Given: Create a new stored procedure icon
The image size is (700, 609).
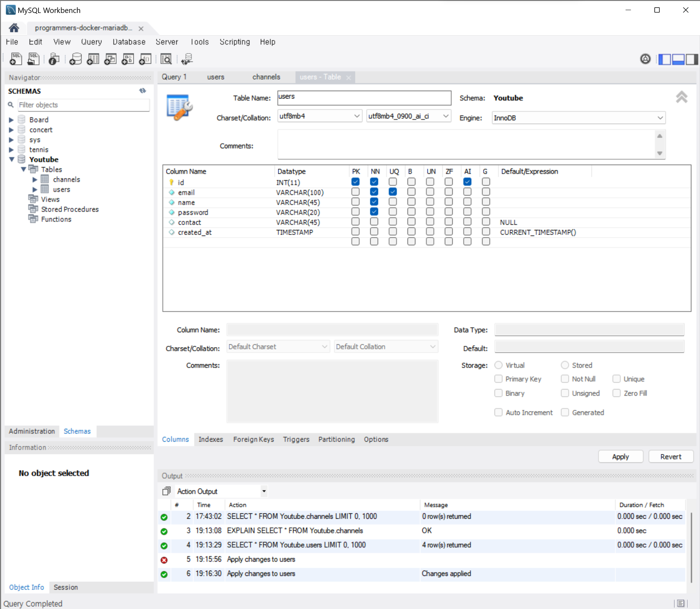Looking at the screenshot, I should tap(128, 59).
